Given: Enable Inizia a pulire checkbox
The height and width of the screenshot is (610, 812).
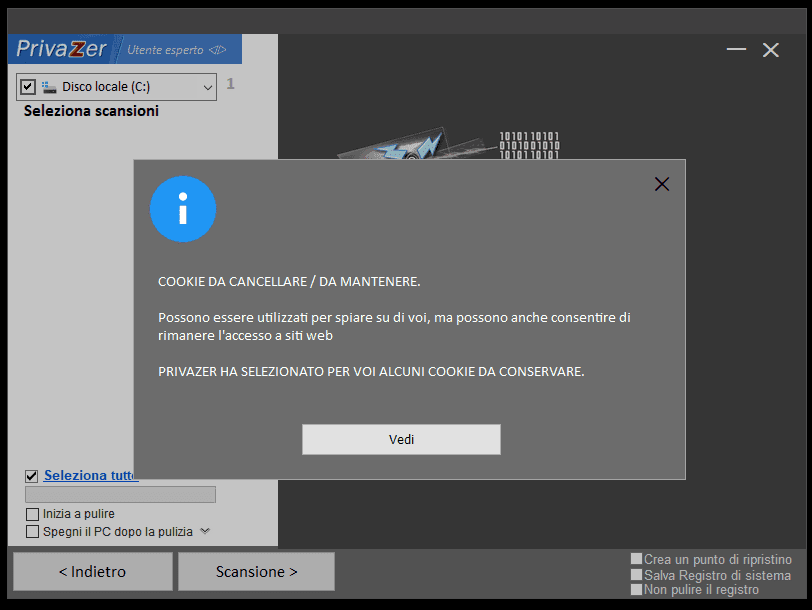Looking at the screenshot, I should click(x=32, y=514).
